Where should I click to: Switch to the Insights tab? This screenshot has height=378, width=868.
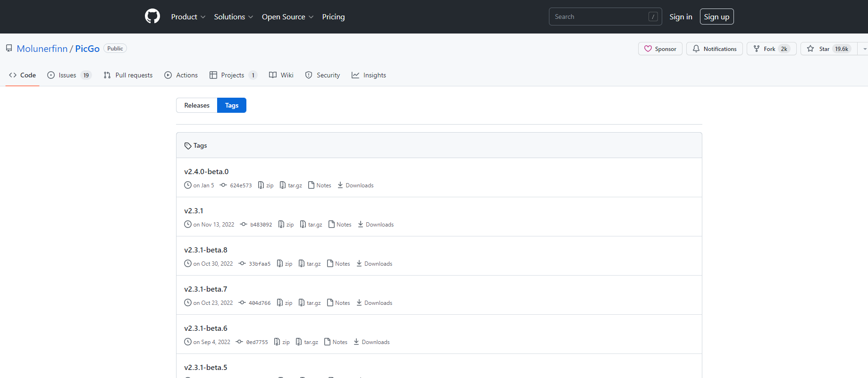(x=369, y=75)
